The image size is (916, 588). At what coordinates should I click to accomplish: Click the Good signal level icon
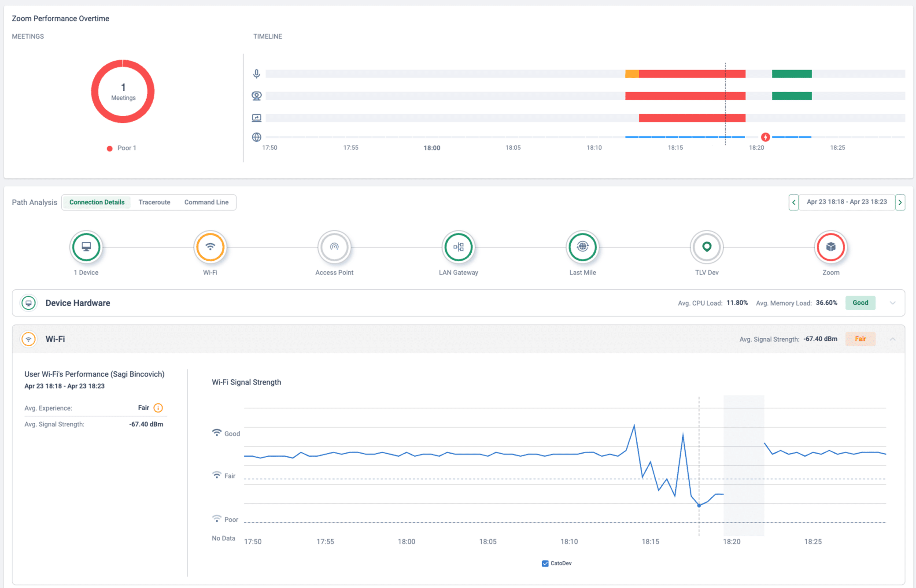pyautogui.click(x=217, y=433)
